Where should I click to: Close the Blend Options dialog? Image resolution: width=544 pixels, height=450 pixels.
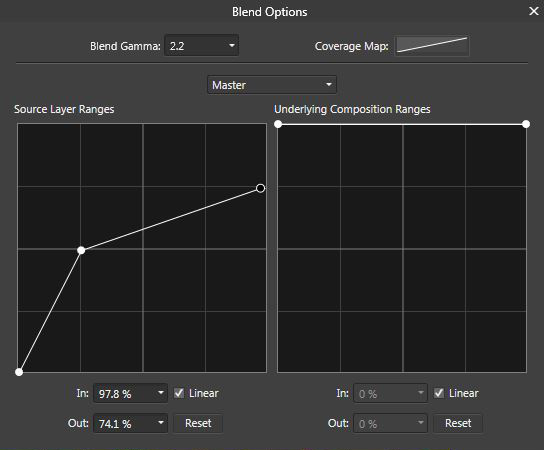click(534, 11)
